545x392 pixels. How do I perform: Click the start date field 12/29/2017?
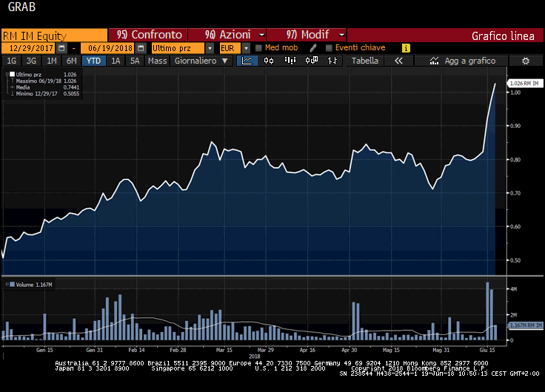[x=28, y=48]
